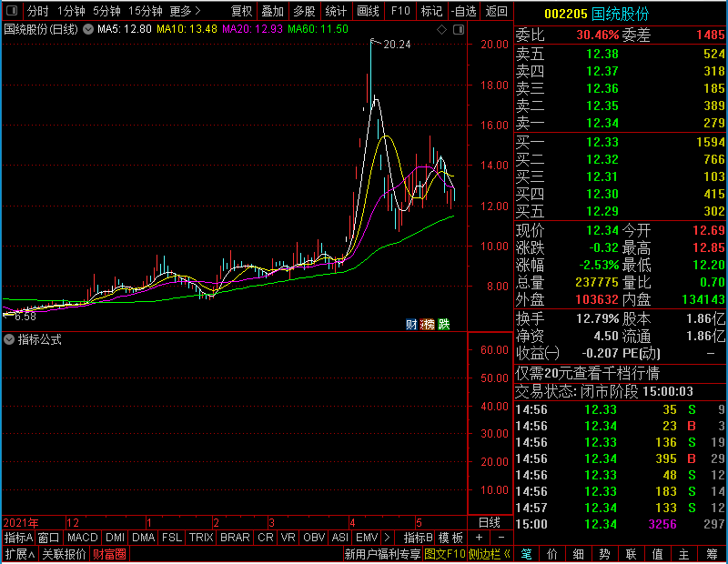728x564 pixels.
Task: Select the VR indicator
Action: [288, 538]
